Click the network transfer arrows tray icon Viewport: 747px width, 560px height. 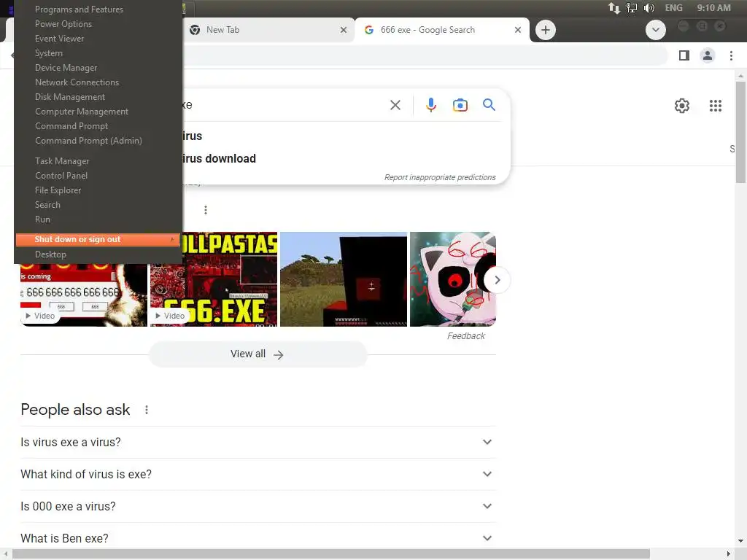[614, 7]
